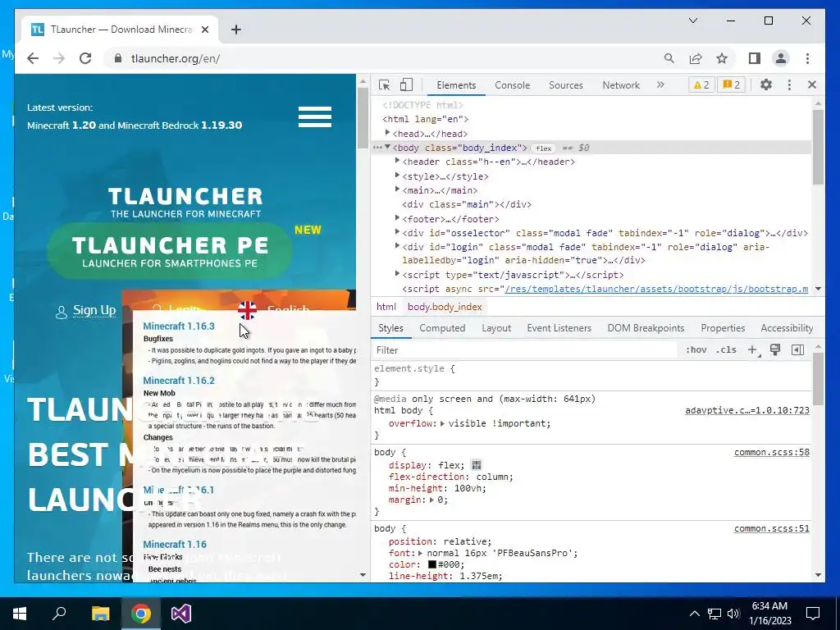Click the black color swatch for #000

coord(431,564)
